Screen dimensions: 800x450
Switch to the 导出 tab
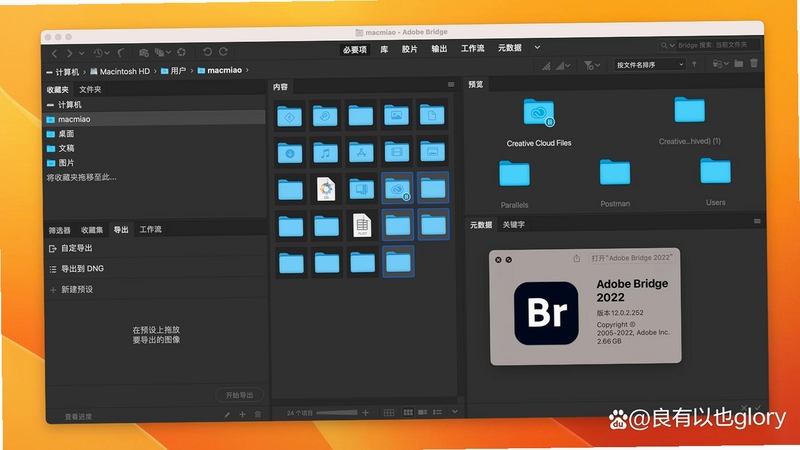tap(121, 230)
